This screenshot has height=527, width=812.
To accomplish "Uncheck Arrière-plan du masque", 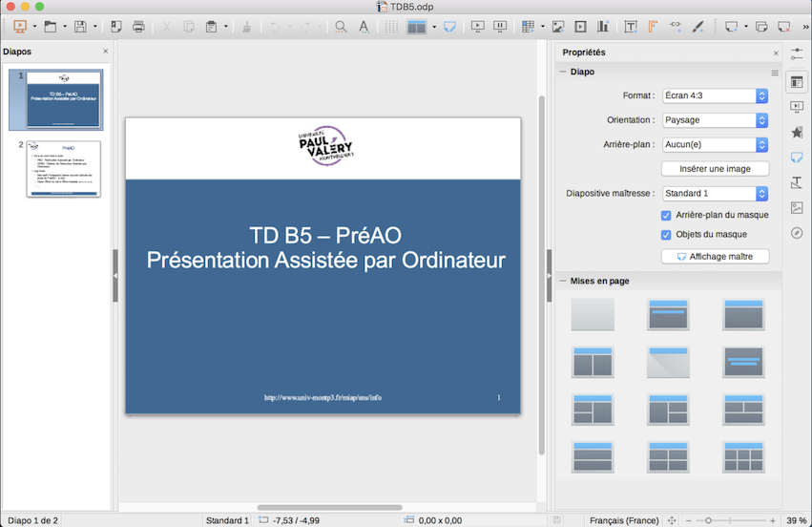I will (666, 215).
